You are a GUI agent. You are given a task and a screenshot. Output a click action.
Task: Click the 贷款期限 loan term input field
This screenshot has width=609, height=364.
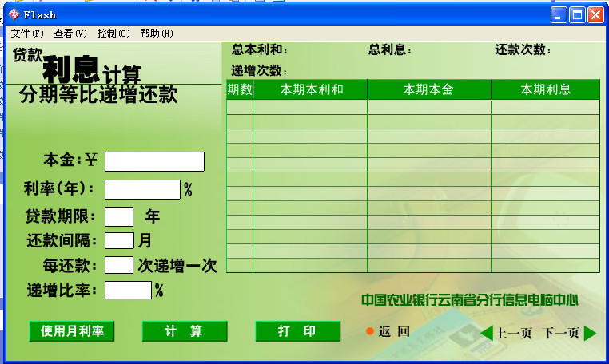point(119,216)
